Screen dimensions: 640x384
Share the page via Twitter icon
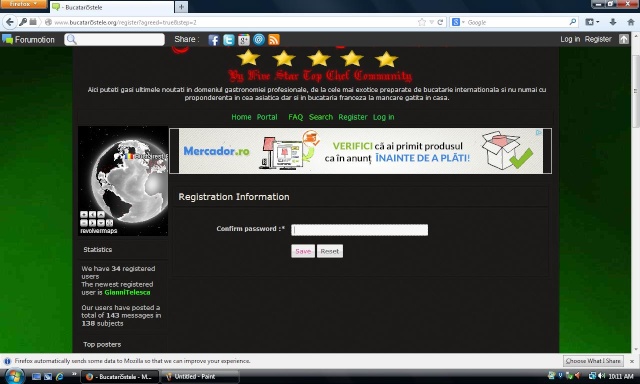coord(229,40)
